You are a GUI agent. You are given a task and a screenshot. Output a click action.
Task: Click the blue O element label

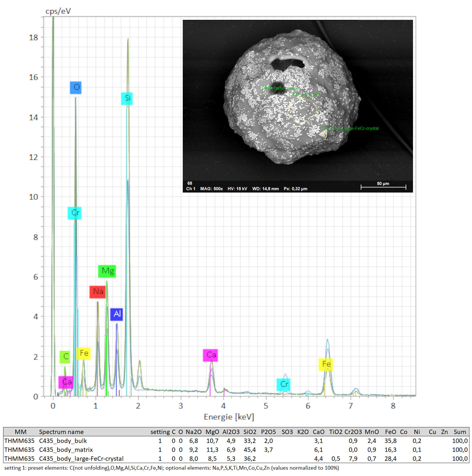click(x=76, y=87)
